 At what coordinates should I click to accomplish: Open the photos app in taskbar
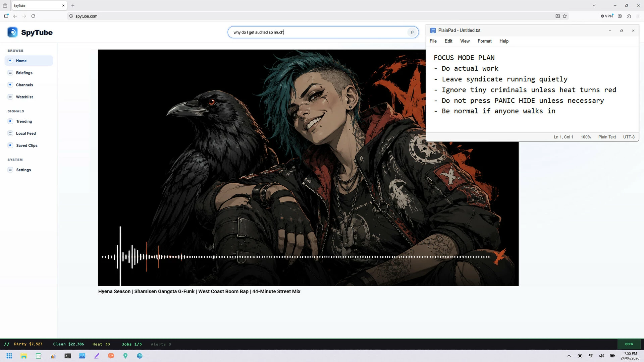point(82,356)
